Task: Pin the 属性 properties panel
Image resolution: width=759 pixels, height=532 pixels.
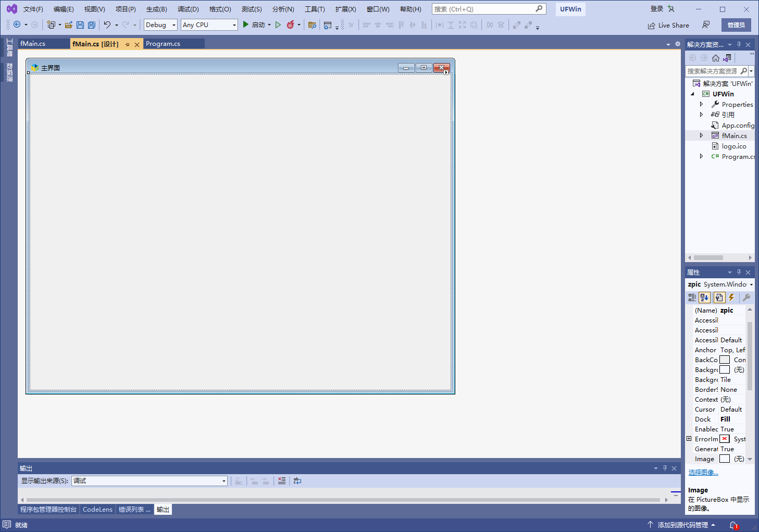Action: coord(739,272)
